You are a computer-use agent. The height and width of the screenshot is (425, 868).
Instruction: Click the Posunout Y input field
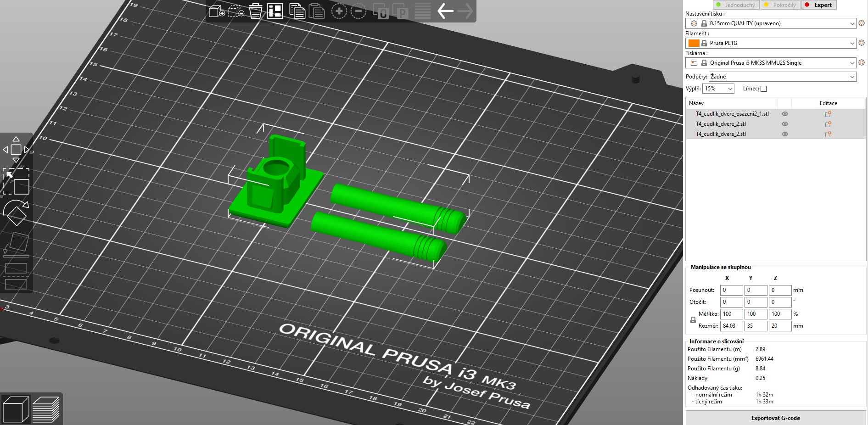[756, 290]
